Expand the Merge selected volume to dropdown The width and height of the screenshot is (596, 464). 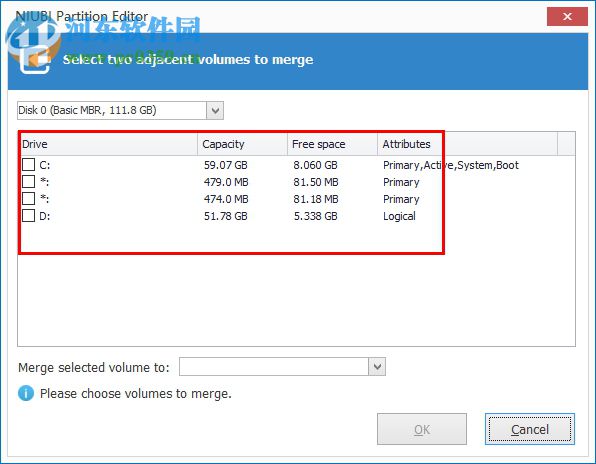377,367
